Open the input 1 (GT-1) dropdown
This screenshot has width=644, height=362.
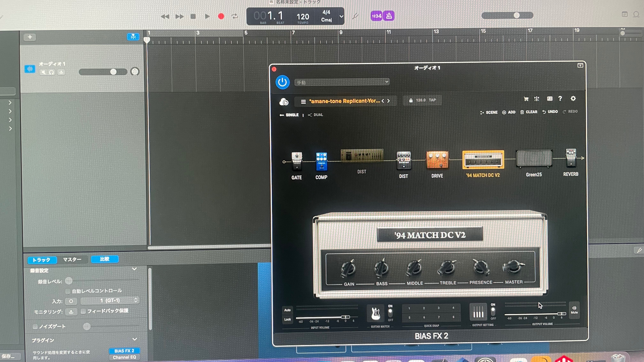pyautogui.click(x=110, y=300)
